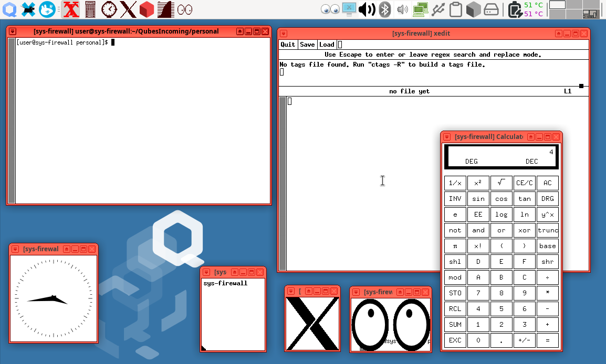The height and width of the screenshot is (364, 606).
Task: Click the SUM calculator key
Action: pos(455,325)
